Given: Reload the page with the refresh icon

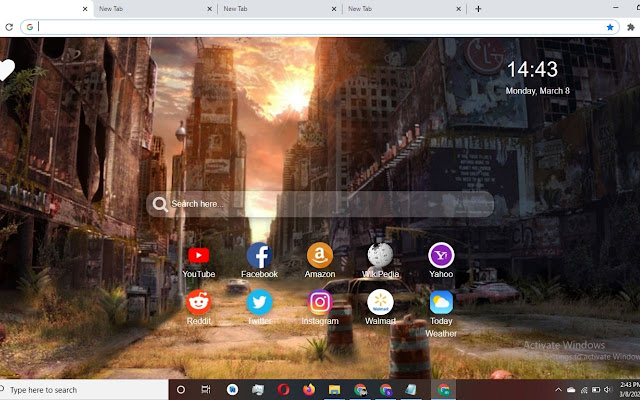Looking at the screenshot, I should 9,27.
